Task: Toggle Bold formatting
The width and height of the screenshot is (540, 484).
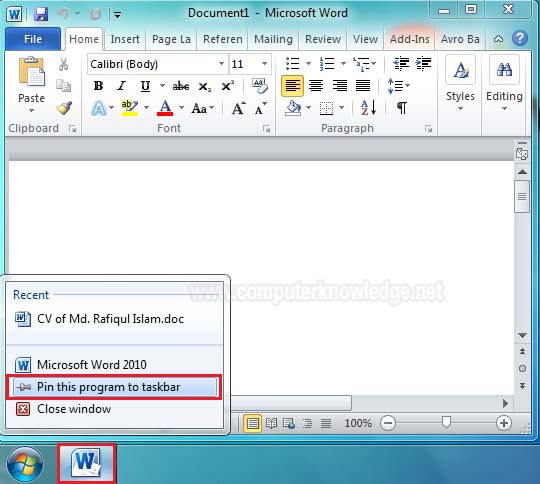Action: 98,86
